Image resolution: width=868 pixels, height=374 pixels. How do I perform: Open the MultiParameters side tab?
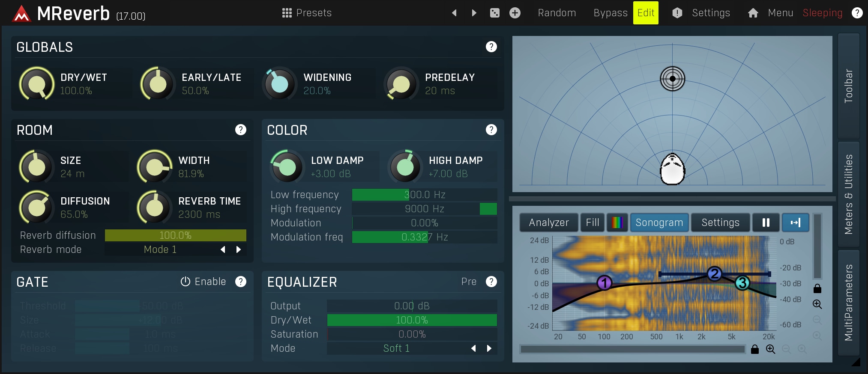[x=848, y=303]
